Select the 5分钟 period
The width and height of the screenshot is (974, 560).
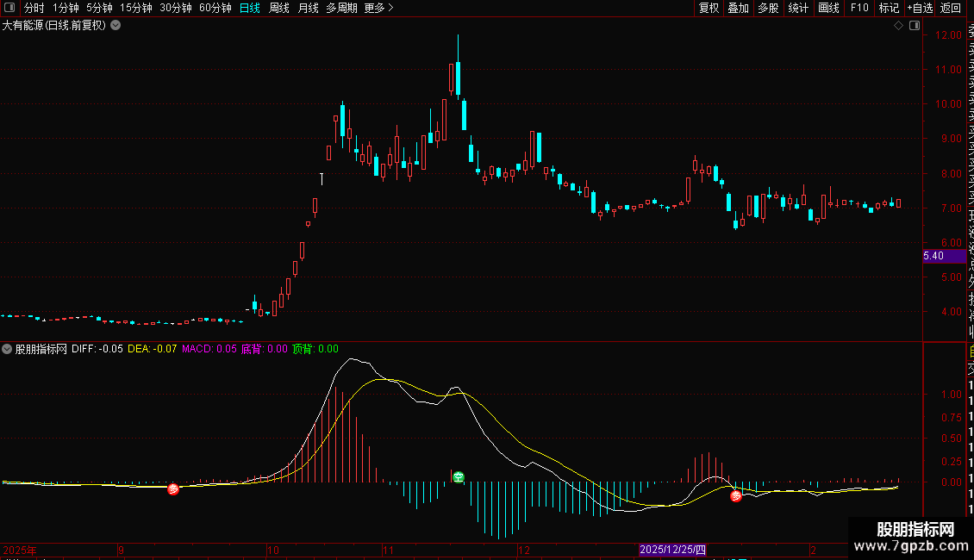pyautogui.click(x=99, y=8)
